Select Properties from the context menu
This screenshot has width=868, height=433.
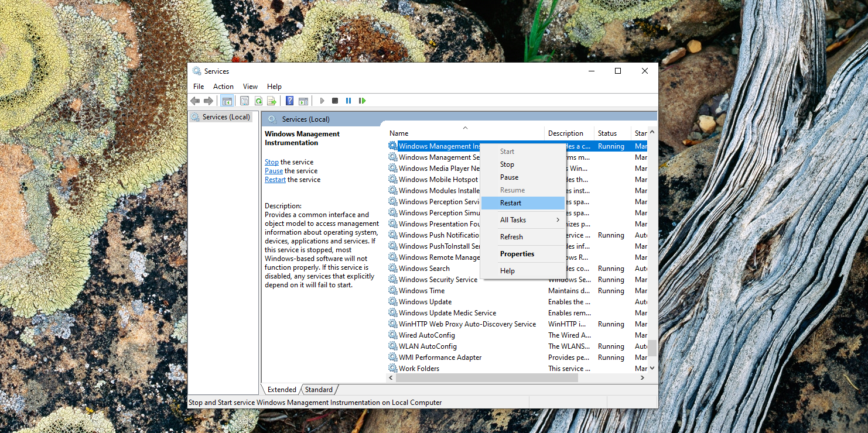517,254
